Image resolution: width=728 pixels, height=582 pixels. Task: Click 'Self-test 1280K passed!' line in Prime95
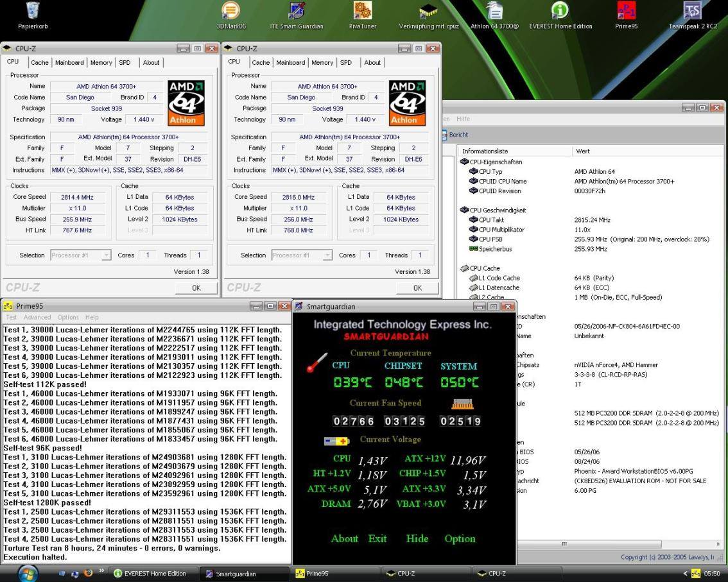(48, 502)
